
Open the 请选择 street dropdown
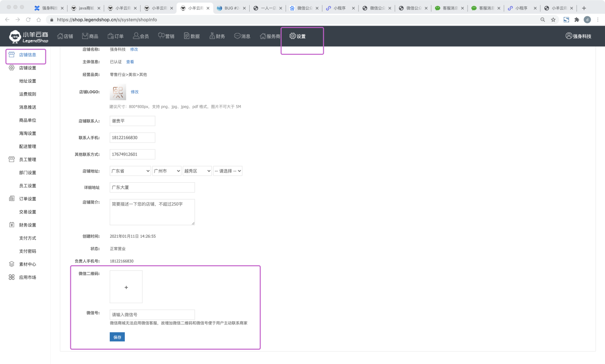coord(228,171)
